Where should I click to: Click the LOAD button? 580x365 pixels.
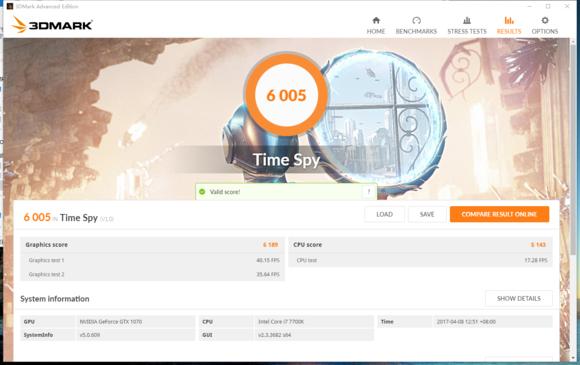click(x=384, y=214)
